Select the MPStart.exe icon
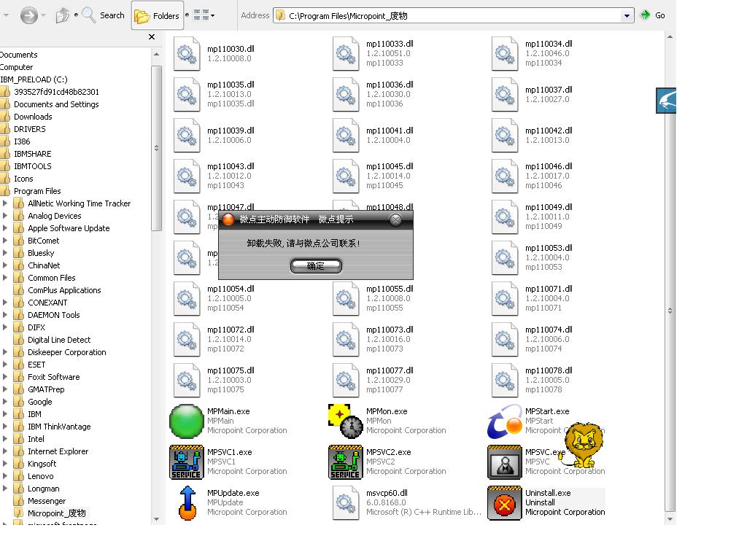This screenshot has width=747, height=560. (x=505, y=421)
